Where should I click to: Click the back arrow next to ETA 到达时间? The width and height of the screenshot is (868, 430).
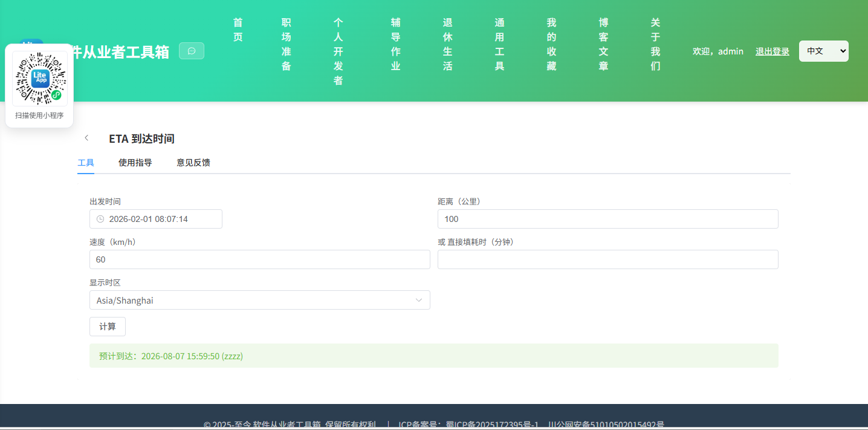tap(86, 138)
